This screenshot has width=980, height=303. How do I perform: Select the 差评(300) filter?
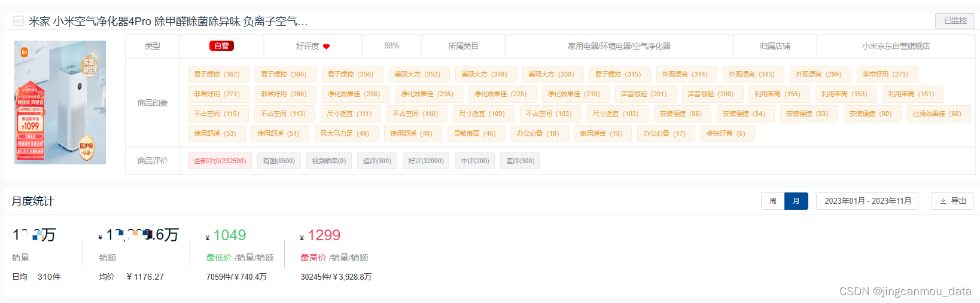[521, 161]
